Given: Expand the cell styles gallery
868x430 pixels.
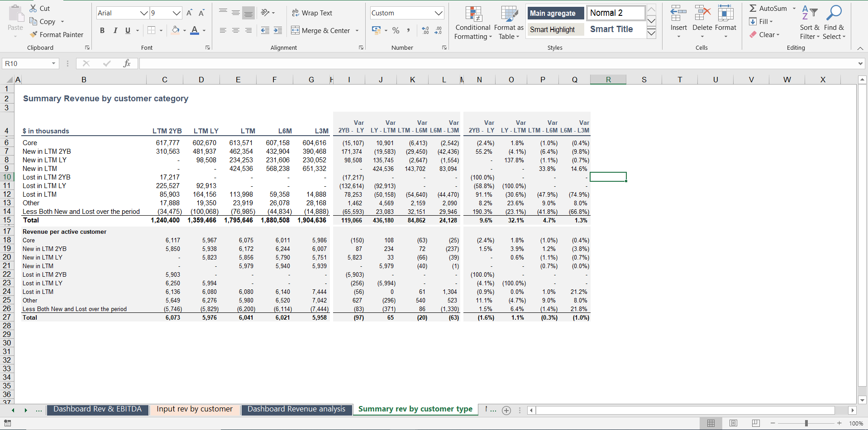Looking at the screenshot, I should click(651, 33).
